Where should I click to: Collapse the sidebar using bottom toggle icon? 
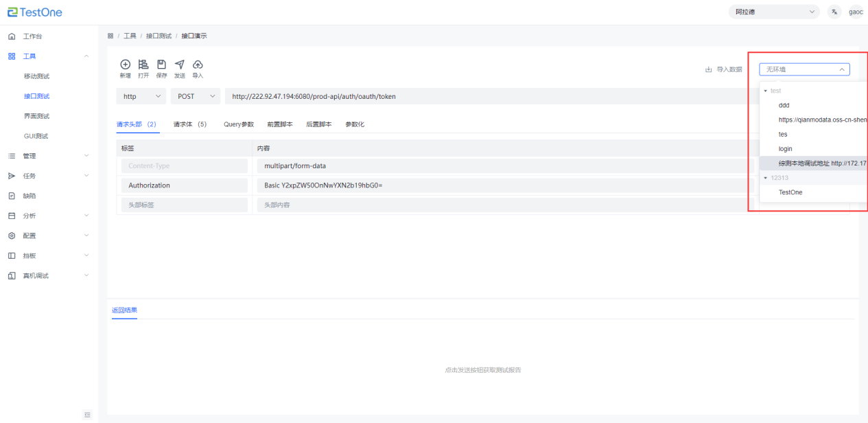coord(87,414)
